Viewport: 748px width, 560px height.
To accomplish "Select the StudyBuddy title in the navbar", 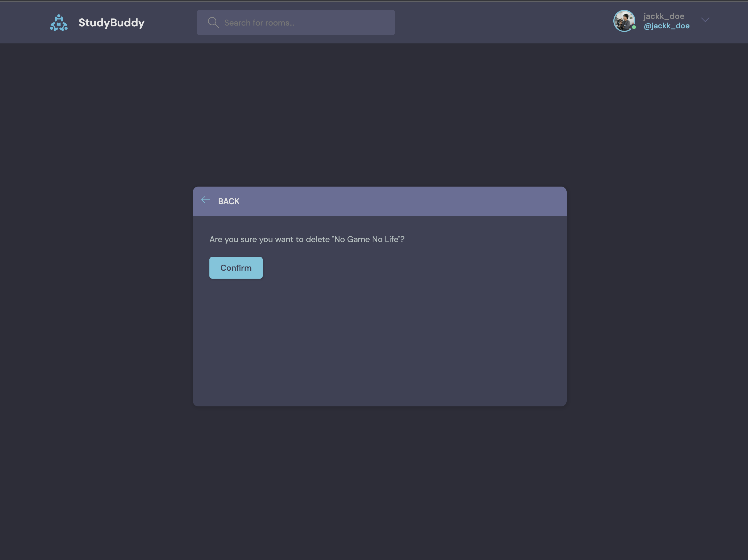I will pos(112,22).
